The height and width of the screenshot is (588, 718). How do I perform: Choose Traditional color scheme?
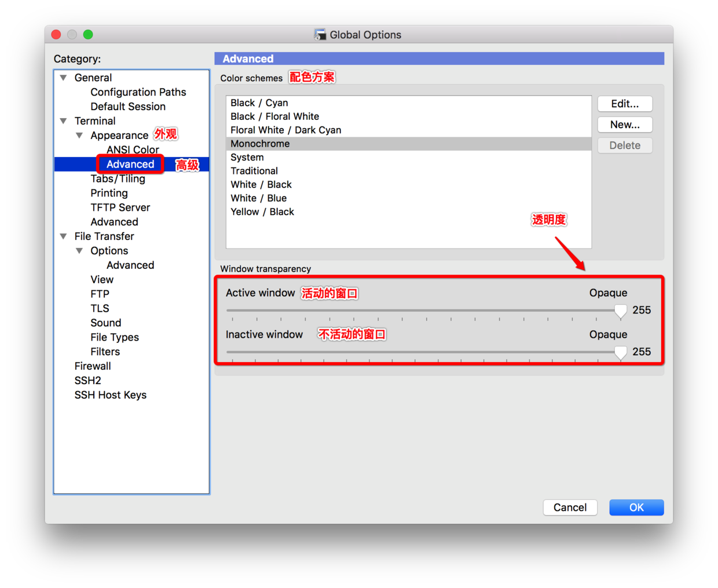point(408,171)
